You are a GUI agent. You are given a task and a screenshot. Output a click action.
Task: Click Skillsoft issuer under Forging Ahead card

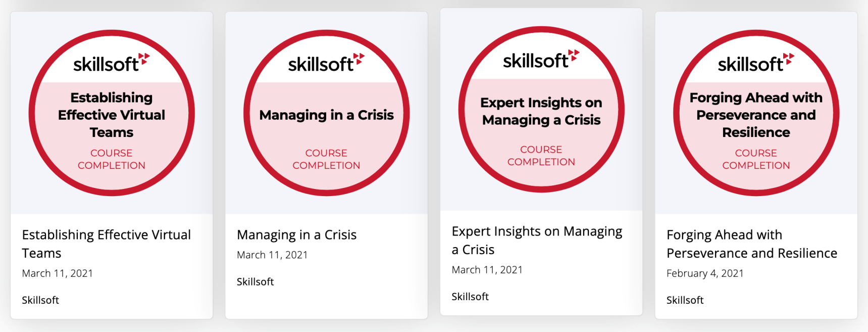[685, 300]
